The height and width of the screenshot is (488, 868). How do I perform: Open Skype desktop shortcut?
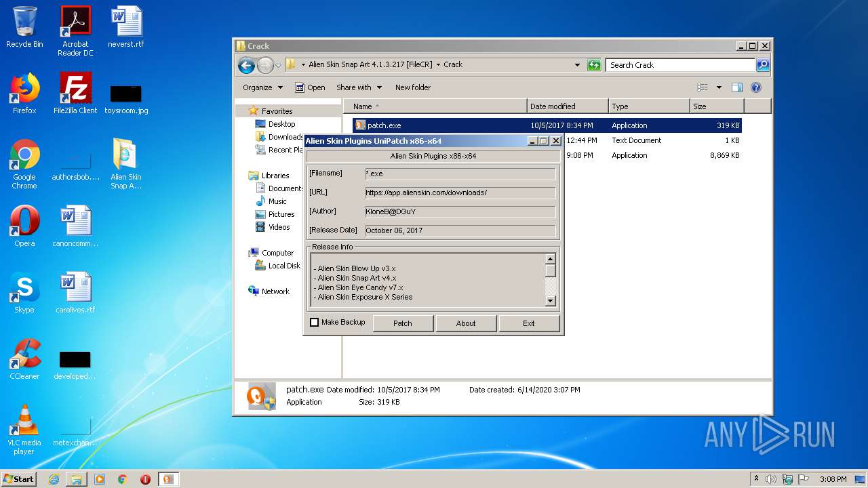click(x=24, y=293)
